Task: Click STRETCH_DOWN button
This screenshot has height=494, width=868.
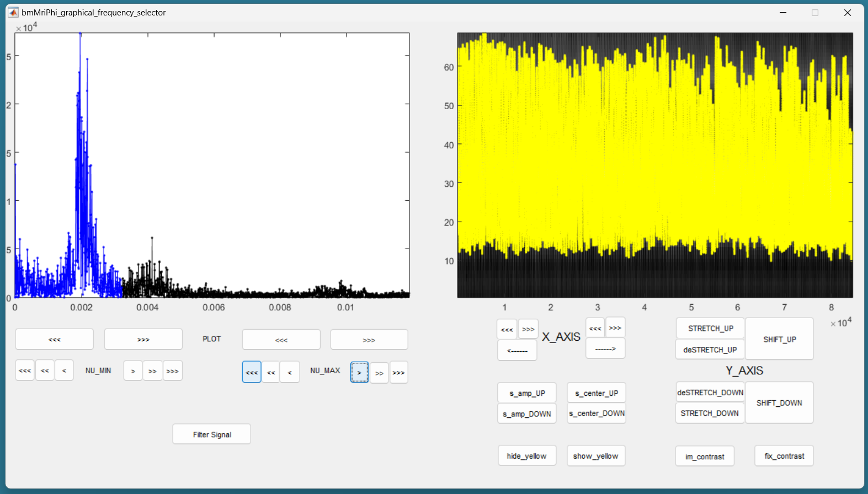Action: coord(710,413)
